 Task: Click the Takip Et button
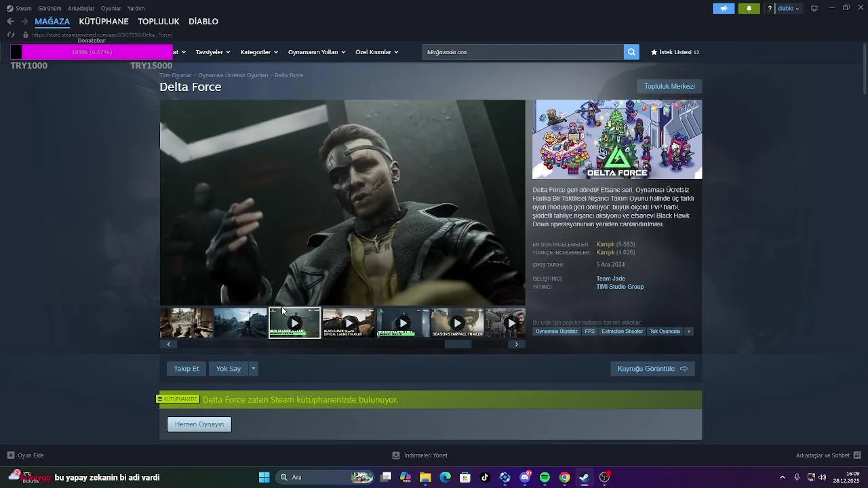coord(186,369)
